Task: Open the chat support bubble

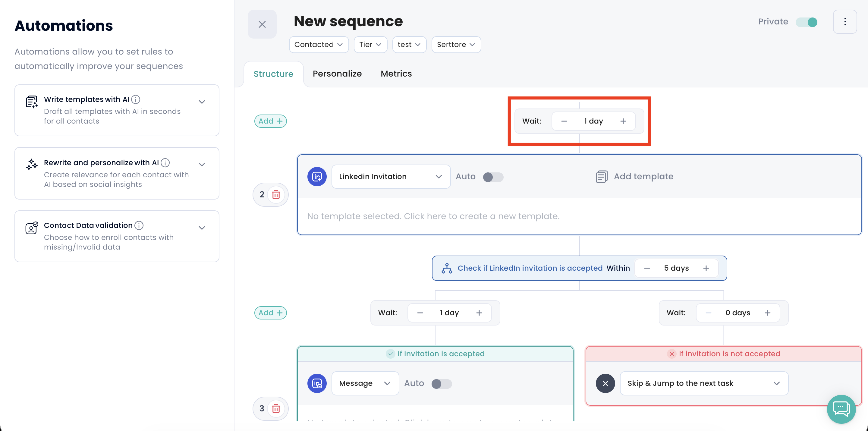Action: click(841, 409)
